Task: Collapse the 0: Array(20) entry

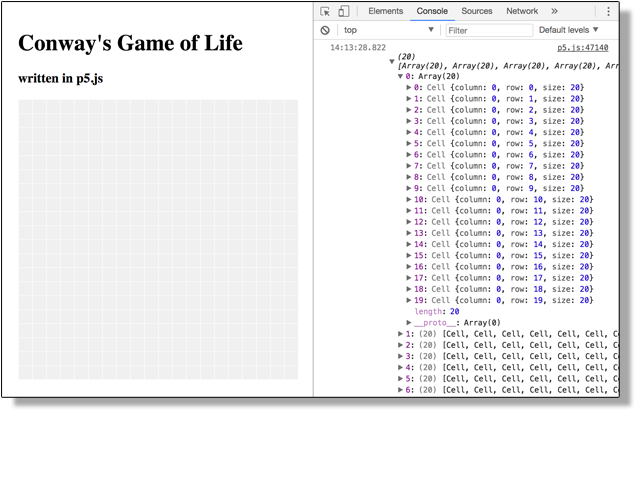Action: pyautogui.click(x=400, y=76)
